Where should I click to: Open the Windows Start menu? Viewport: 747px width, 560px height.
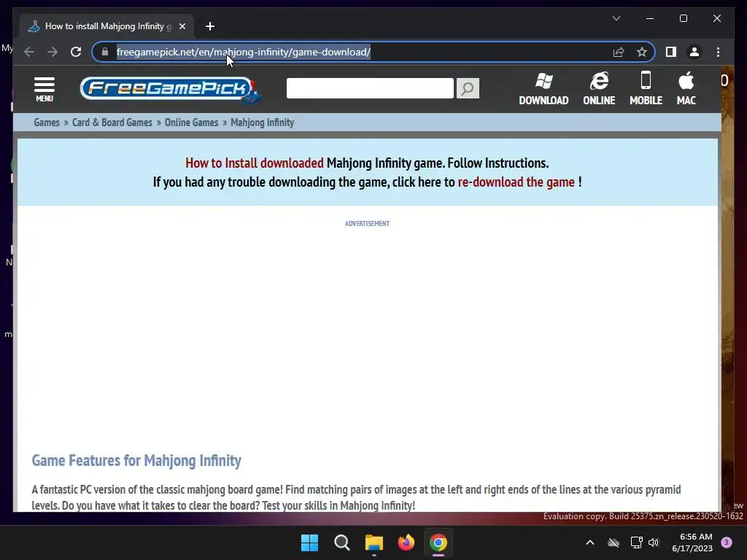pos(309,542)
